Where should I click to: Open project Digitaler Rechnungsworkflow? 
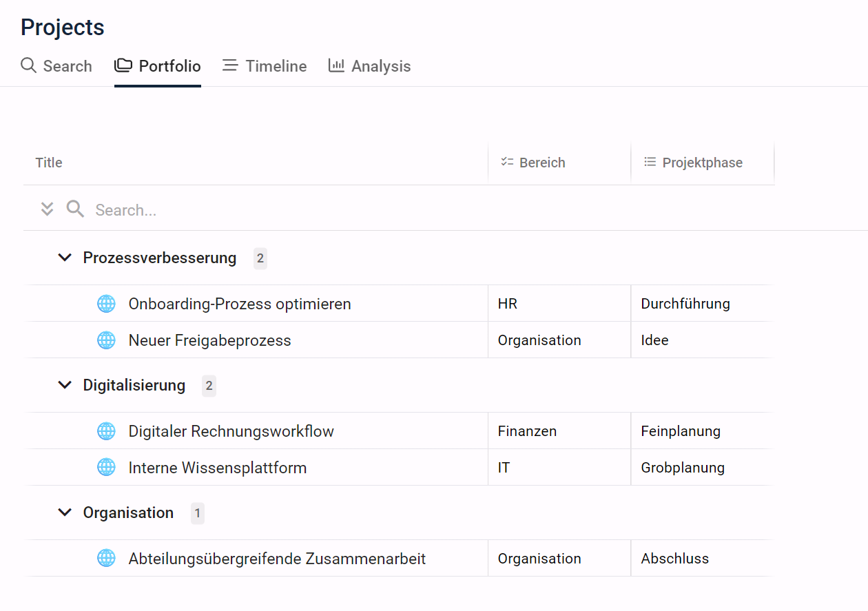[x=231, y=431]
